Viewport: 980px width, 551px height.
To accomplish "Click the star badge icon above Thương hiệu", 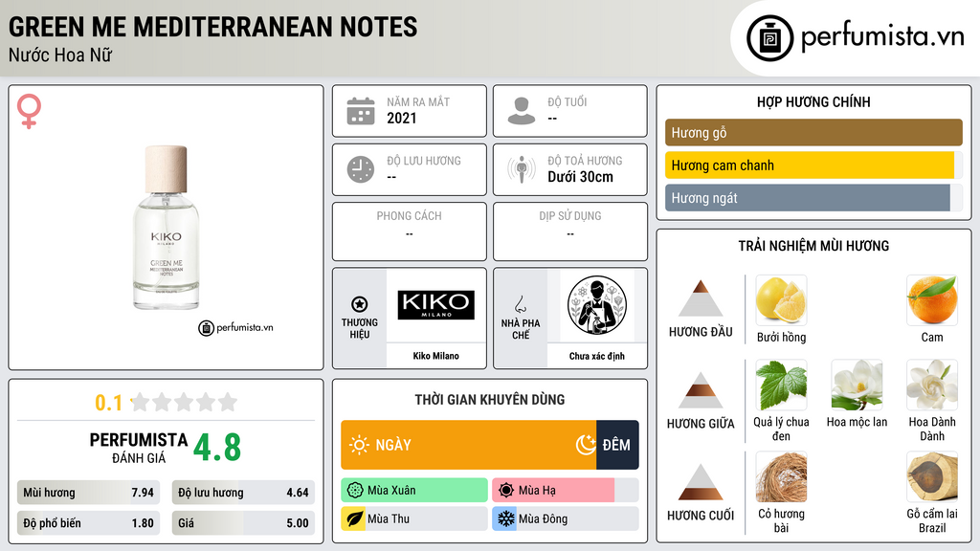I will point(360,304).
